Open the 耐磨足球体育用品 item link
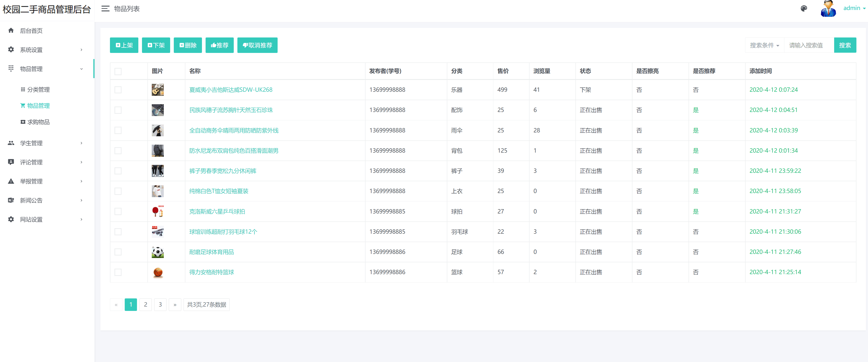 click(x=212, y=252)
